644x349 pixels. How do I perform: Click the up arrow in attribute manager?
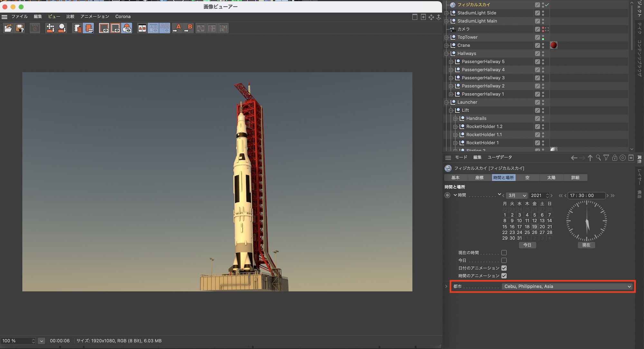(x=590, y=158)
